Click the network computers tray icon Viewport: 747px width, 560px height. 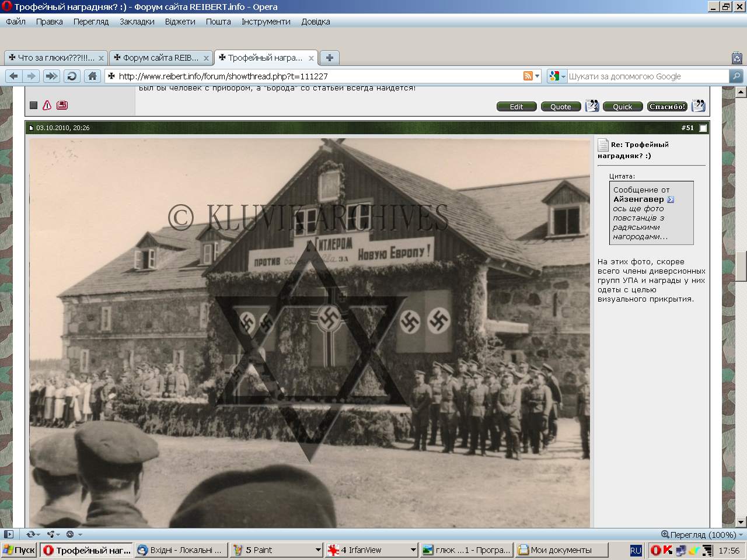click(x=680, y=550)
